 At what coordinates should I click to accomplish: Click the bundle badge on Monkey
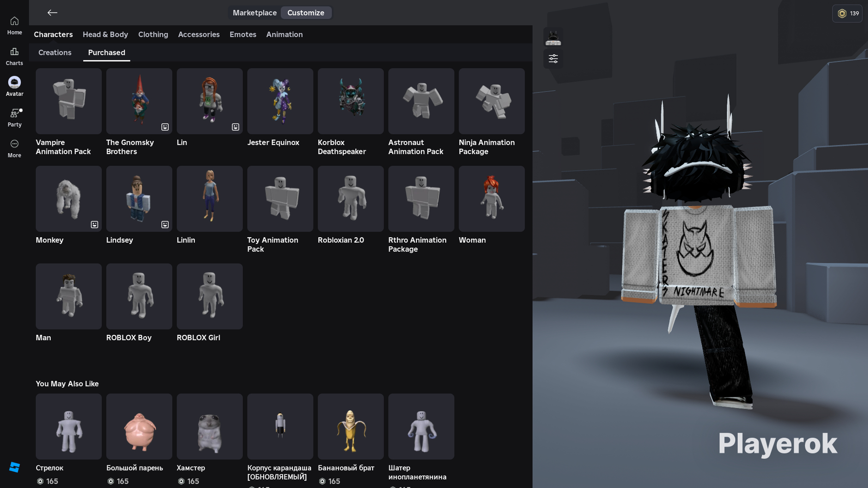point(94,224)
